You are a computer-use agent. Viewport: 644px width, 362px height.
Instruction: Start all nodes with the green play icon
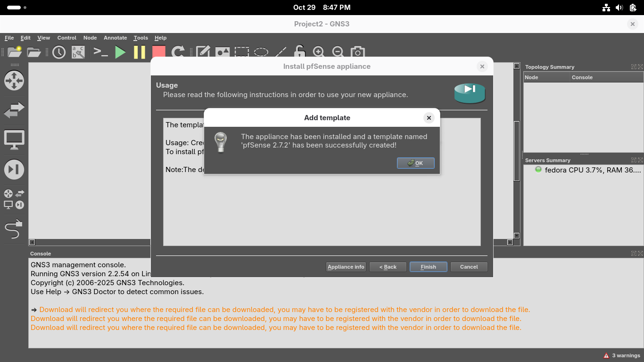click(121, 52)
